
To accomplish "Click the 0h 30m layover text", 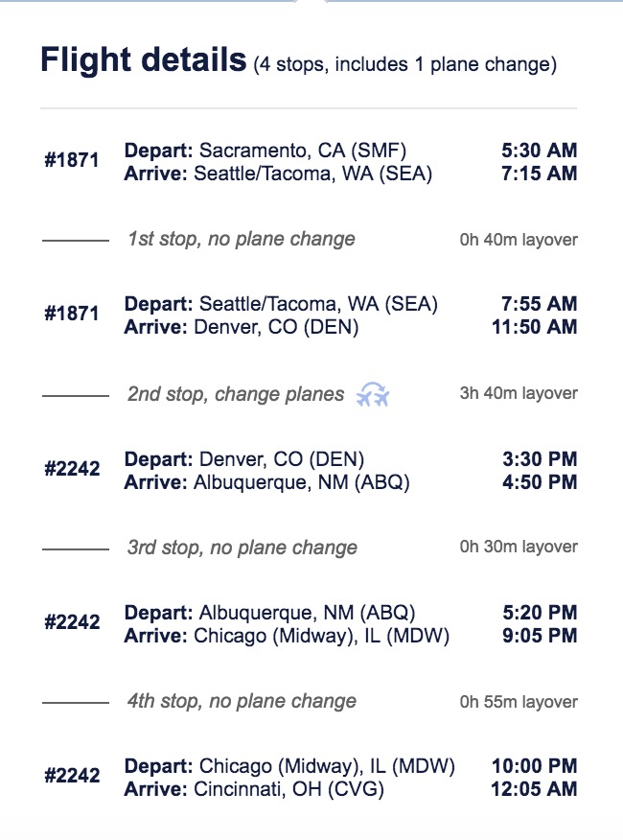I will pyautogui.click(x=519, y=547).
